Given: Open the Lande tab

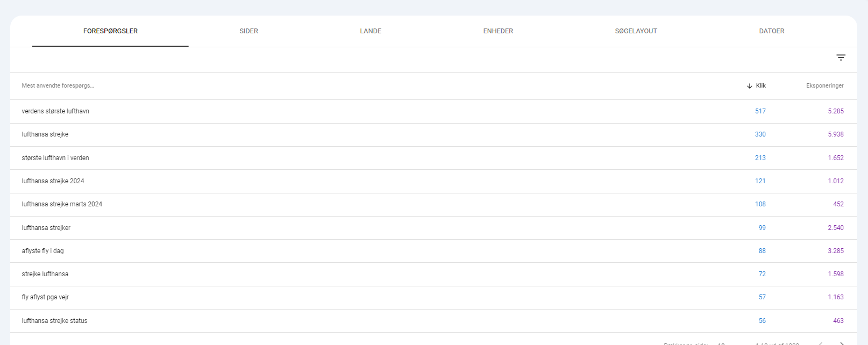Looking at the screenshot, I should [x=371, y=31].
